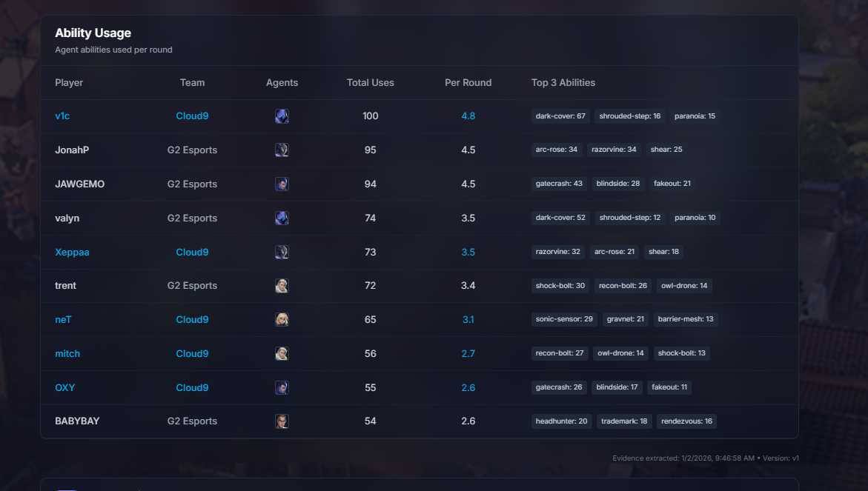This screenshot has height=491, width=868.
Task: Click the dark-cover: 52 ability tag
Action: (x=560, y=218)
